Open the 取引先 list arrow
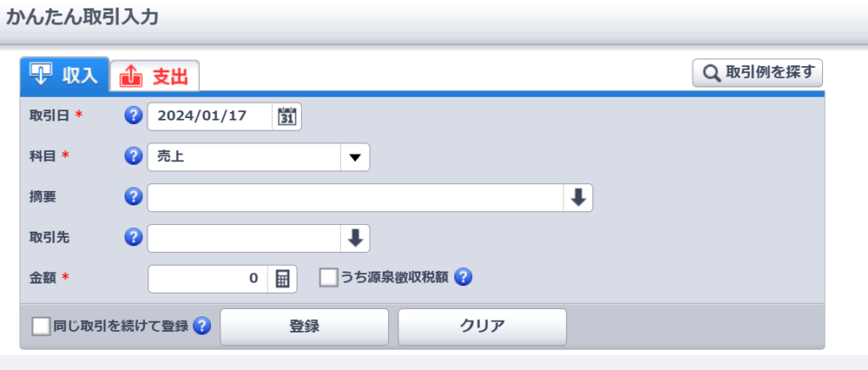 coord(355,238)
